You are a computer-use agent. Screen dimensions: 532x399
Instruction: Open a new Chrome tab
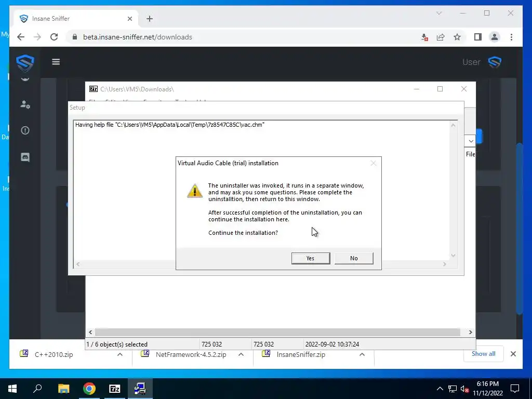150,19
